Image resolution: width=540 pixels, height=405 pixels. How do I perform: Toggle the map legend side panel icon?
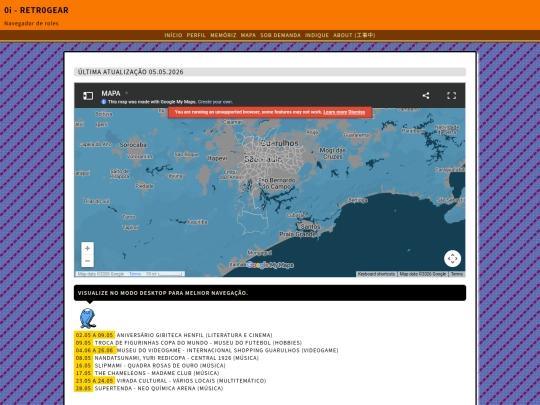pos(88,96)
